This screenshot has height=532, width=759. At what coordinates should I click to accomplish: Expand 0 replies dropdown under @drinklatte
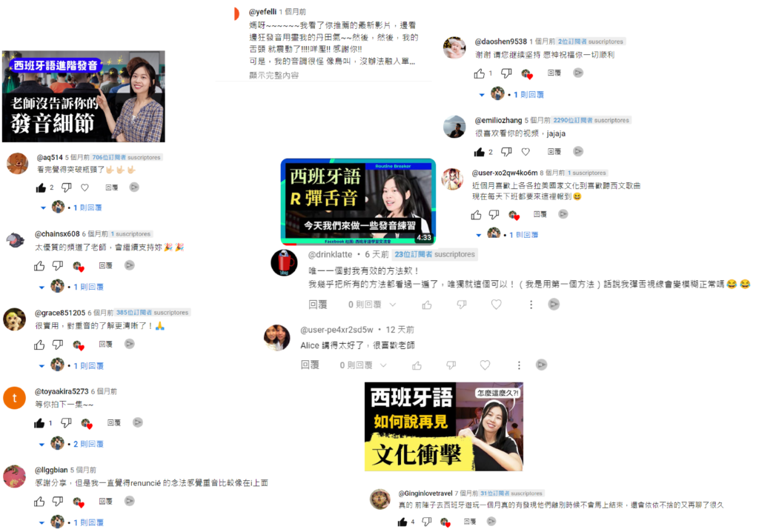coord(372,305)
